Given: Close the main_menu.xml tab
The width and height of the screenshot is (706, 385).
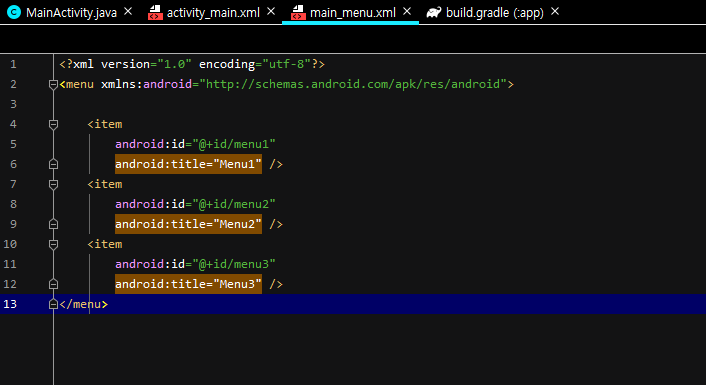Looking at the screenshot, I should (x=407, y=12).
